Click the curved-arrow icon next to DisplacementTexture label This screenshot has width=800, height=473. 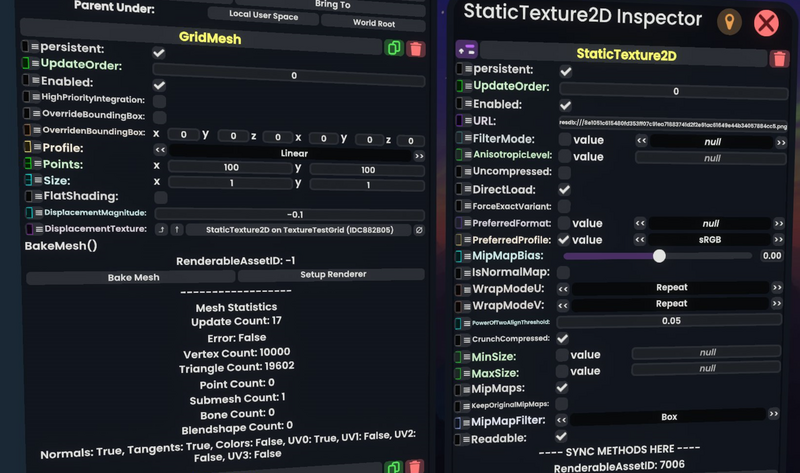(x=161, y=230)
